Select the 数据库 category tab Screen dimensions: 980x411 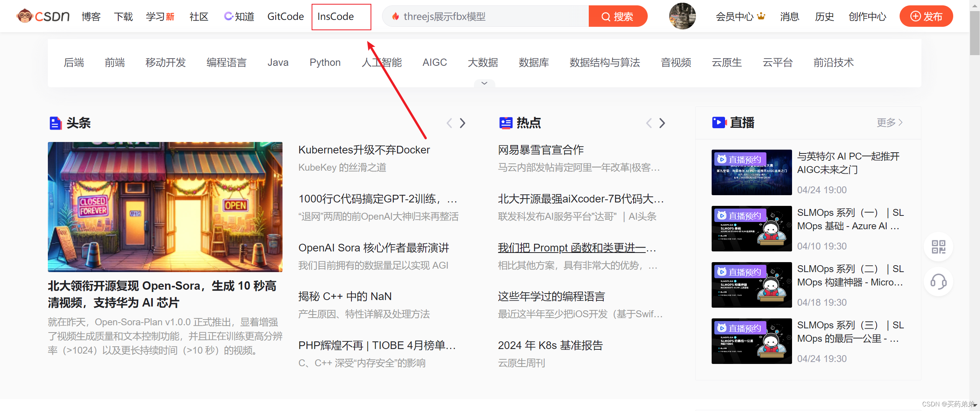(x=534, y=62)
